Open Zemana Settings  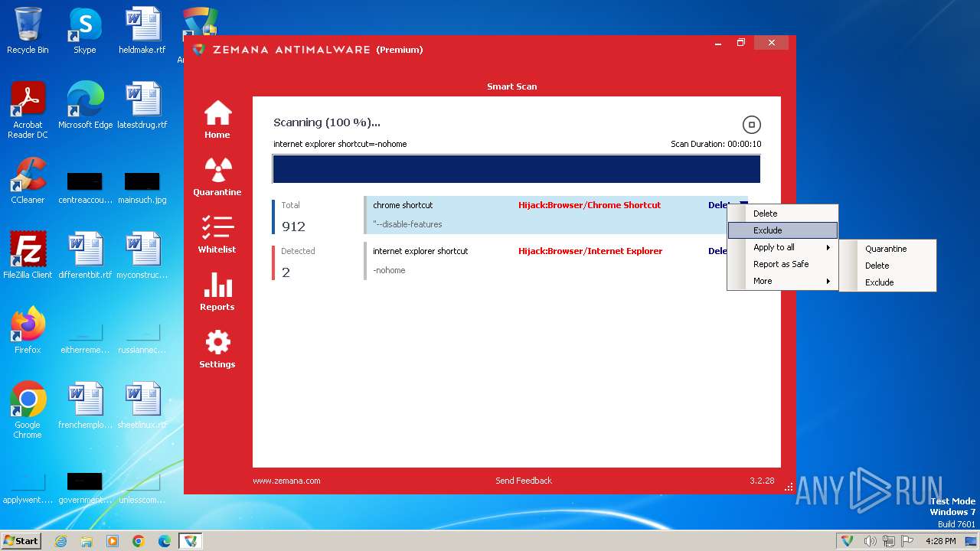pos(217,349)
